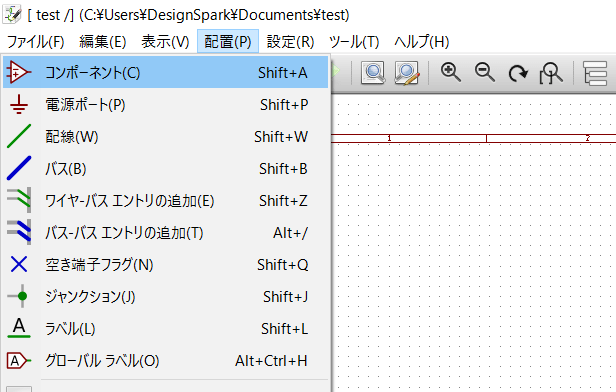Choose グローバル ラベル(O) entry
The image size is (616, 392).
(165, 361)
